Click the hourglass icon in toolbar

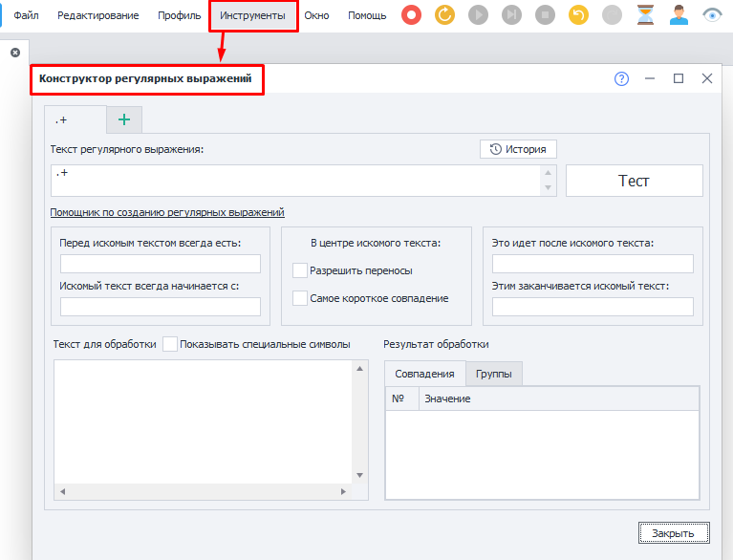645,15
